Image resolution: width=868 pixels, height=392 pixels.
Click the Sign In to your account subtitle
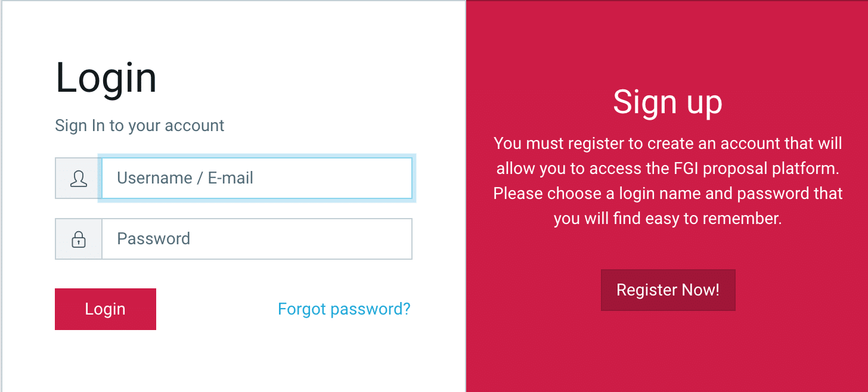click(x=139, y=126)
